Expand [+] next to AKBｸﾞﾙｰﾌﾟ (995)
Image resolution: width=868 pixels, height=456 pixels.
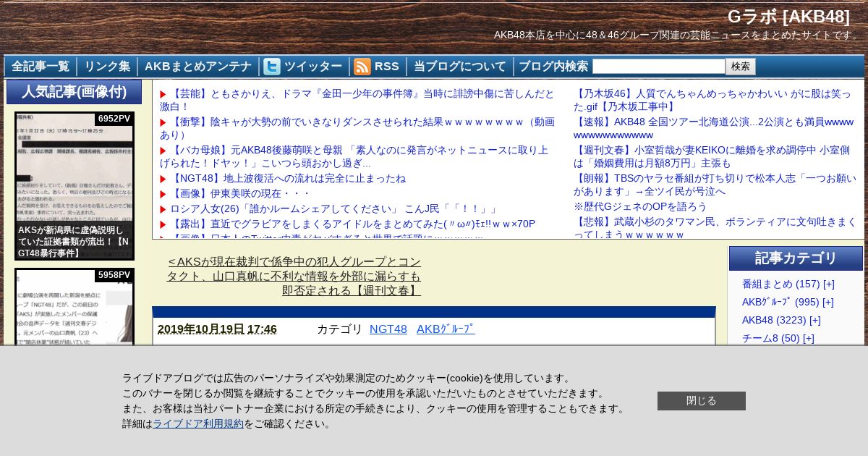coord(828,302)
